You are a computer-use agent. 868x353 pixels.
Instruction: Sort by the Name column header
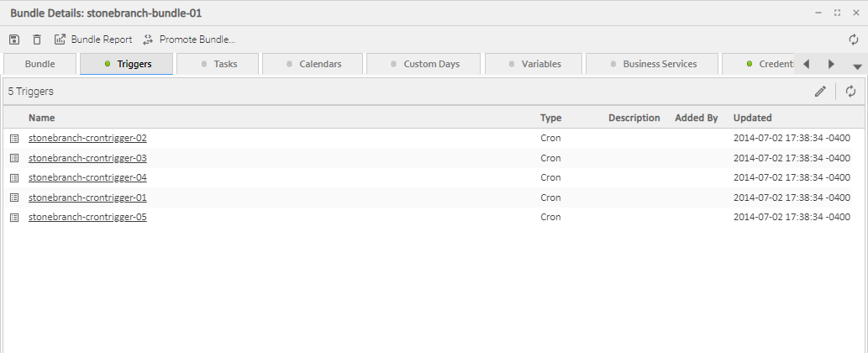coord(42,118)
